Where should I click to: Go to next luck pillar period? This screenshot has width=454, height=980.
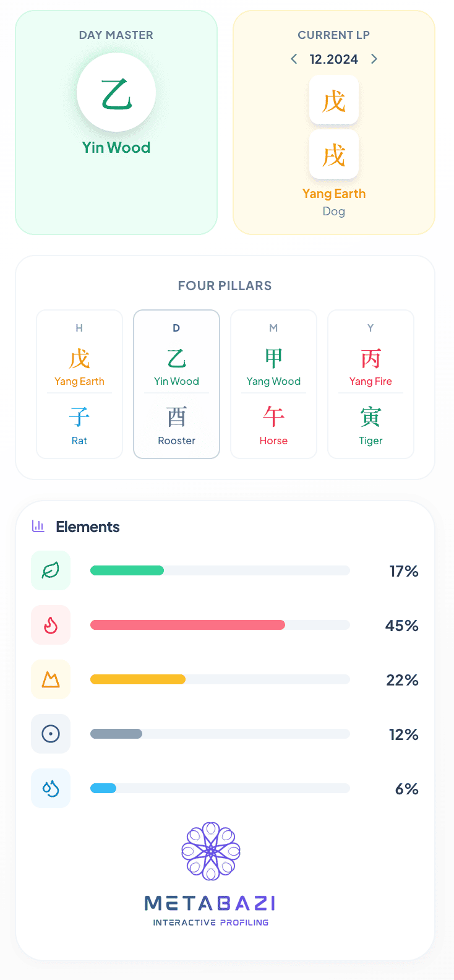pyautogui.click(x=374, y=59)
